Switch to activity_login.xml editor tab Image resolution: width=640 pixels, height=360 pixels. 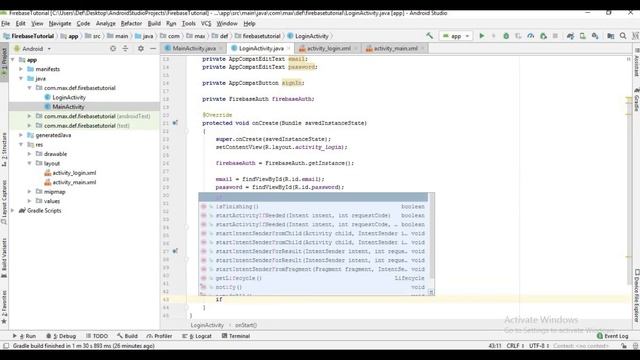329,48
